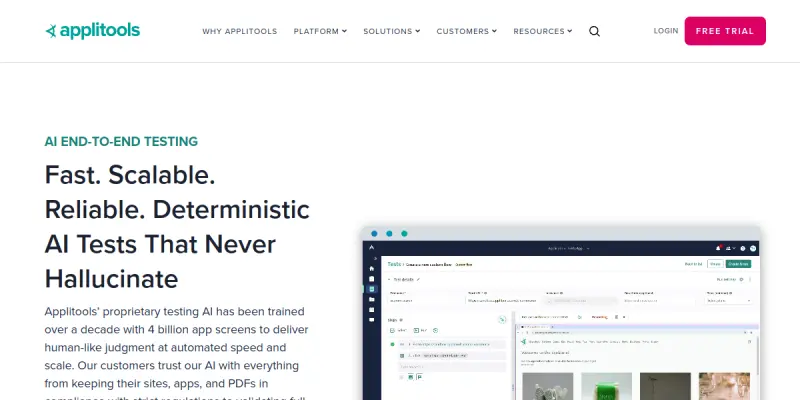Click the notification bell in product screenshot

pos(718,248)
